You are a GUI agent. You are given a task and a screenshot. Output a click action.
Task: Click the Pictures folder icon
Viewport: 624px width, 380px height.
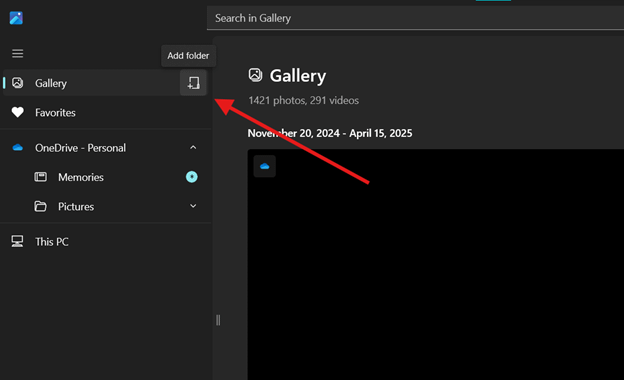click(x=40, y=206)
